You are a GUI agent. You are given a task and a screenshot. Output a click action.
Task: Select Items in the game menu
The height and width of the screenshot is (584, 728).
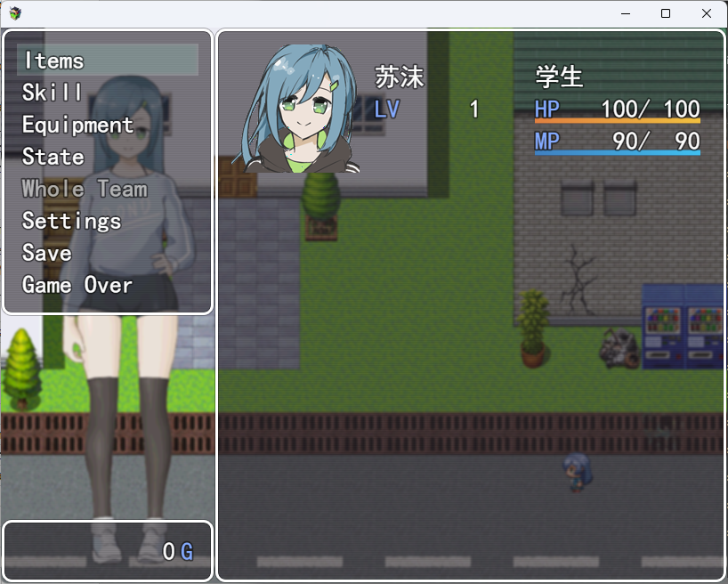(53, 61)
